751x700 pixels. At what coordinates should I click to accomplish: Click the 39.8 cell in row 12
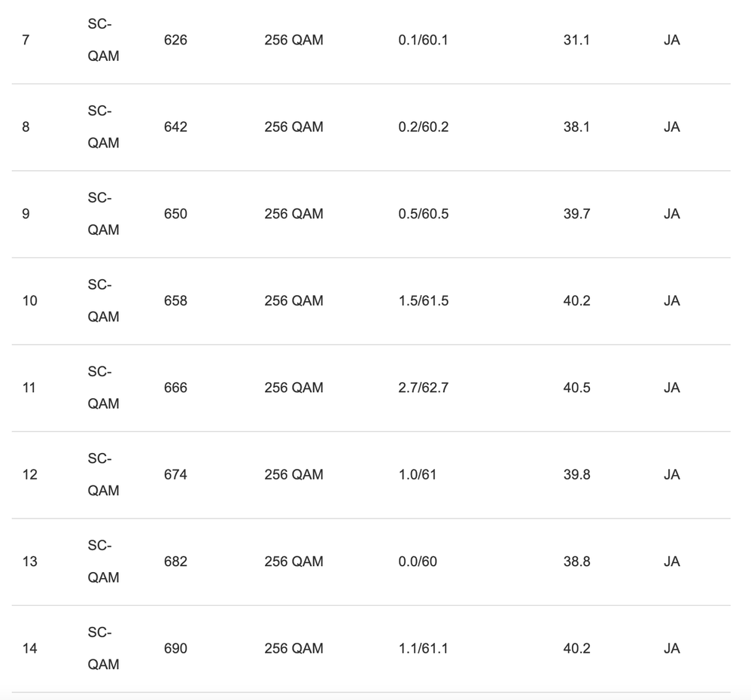point(576,475)
